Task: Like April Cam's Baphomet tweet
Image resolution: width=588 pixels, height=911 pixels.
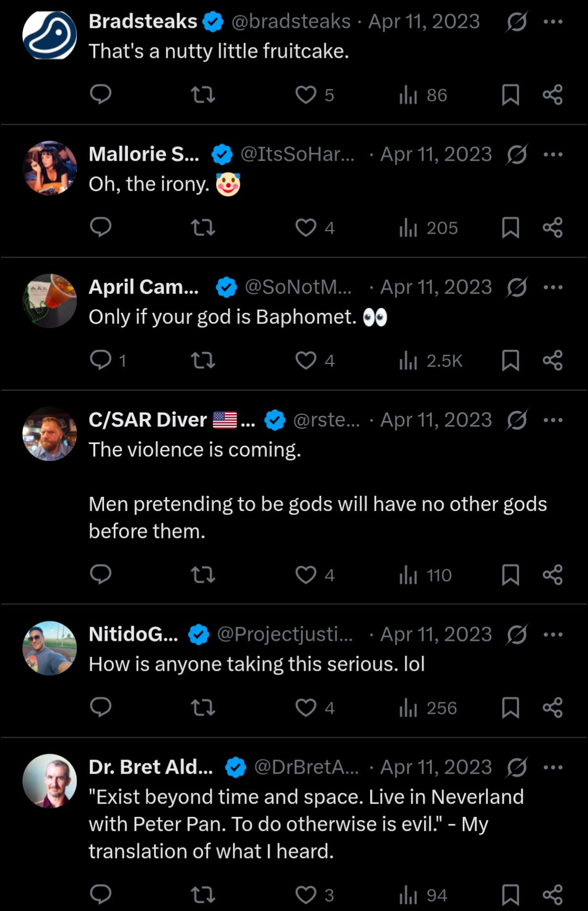Action: [306, 360]
